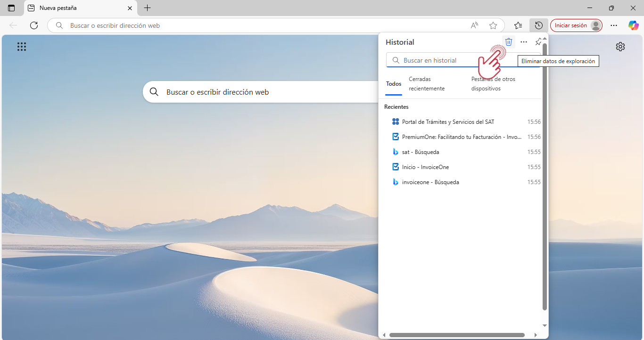Open the History panel more options menu

[524, 42]
